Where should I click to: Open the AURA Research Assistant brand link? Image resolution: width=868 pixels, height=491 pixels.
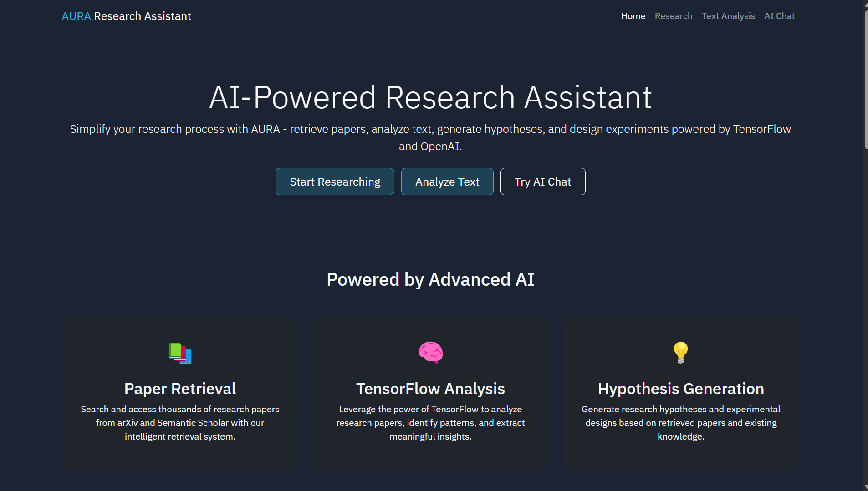tap(126, 16)
